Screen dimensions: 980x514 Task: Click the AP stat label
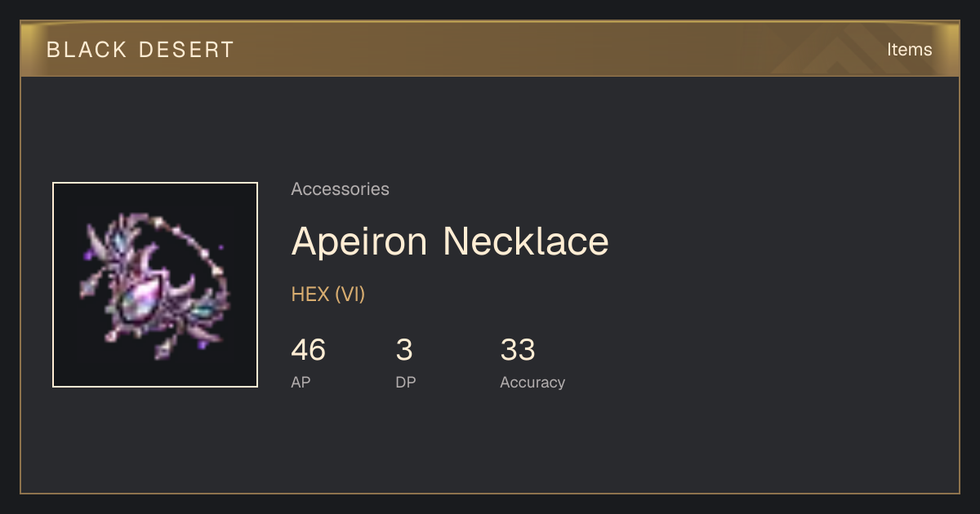point(301,382)
